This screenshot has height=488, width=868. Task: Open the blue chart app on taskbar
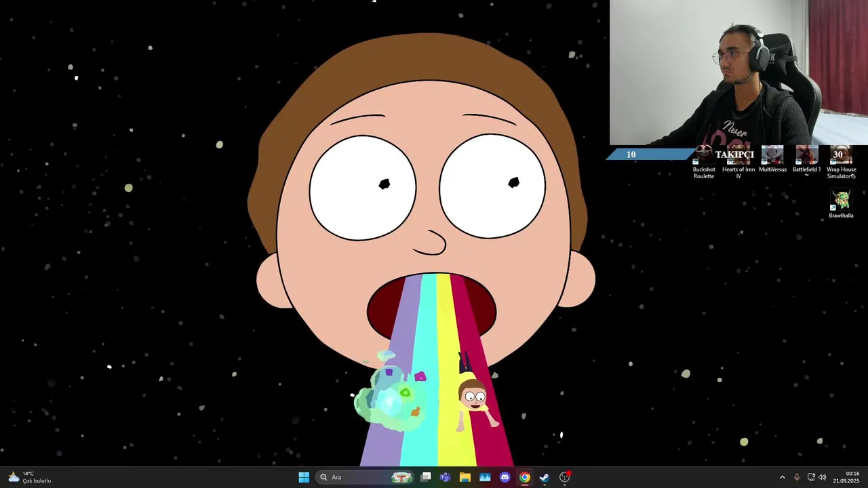click(x=485, y=477)
